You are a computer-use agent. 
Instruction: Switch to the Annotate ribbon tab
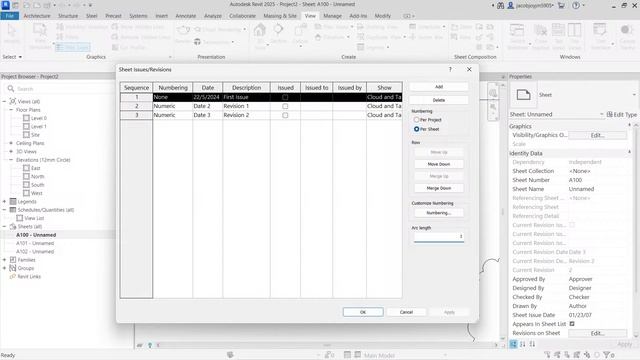pyautogui.click(x=186, y=16)
